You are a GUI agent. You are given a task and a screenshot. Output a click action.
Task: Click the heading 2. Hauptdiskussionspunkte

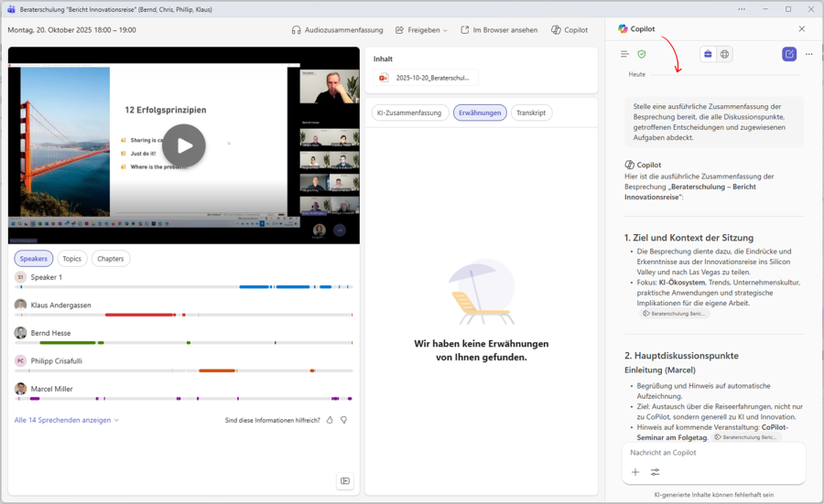681,356
